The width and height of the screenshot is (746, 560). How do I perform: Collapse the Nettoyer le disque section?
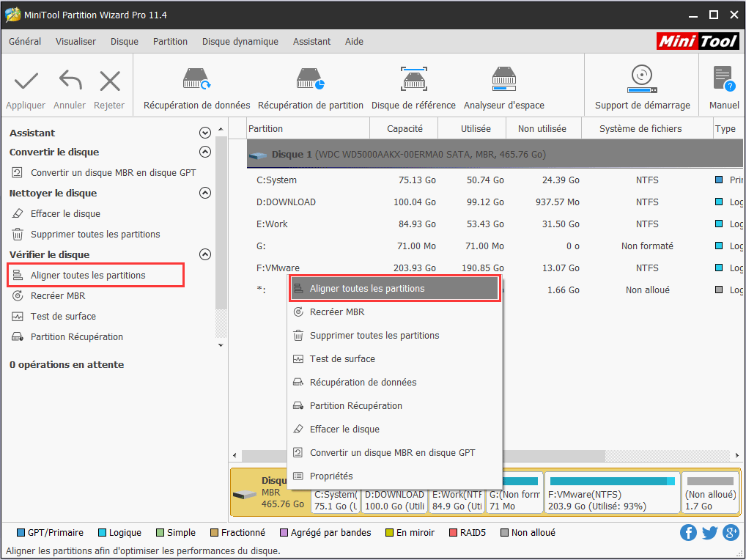[x=205, y=193]
